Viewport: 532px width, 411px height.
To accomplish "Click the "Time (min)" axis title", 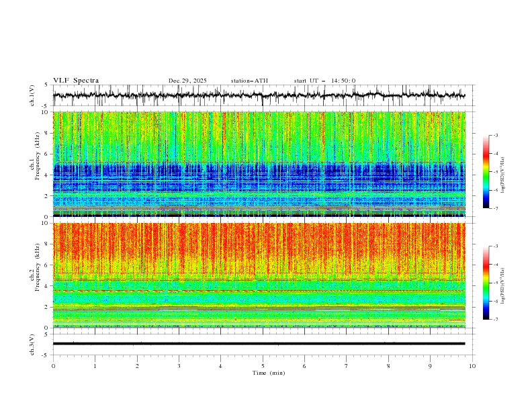I will 269,373.
